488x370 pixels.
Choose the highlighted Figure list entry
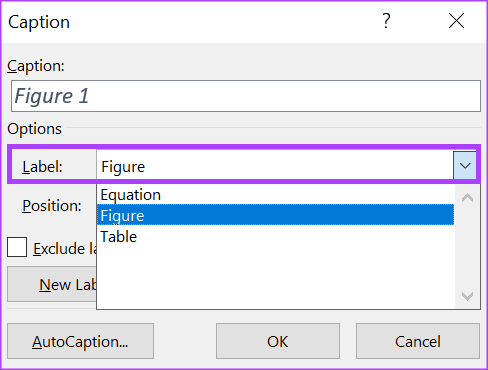pyautogui.click(x=275, y=215)
